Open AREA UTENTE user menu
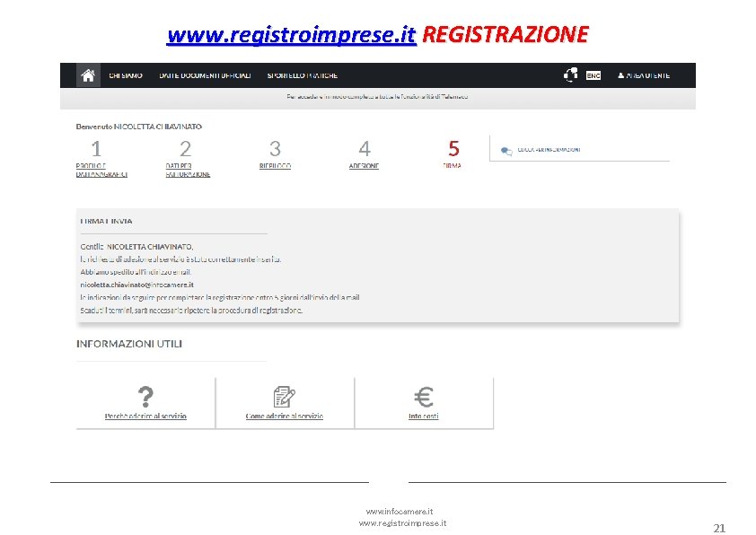The image size is (756, 535). [644, 75]
